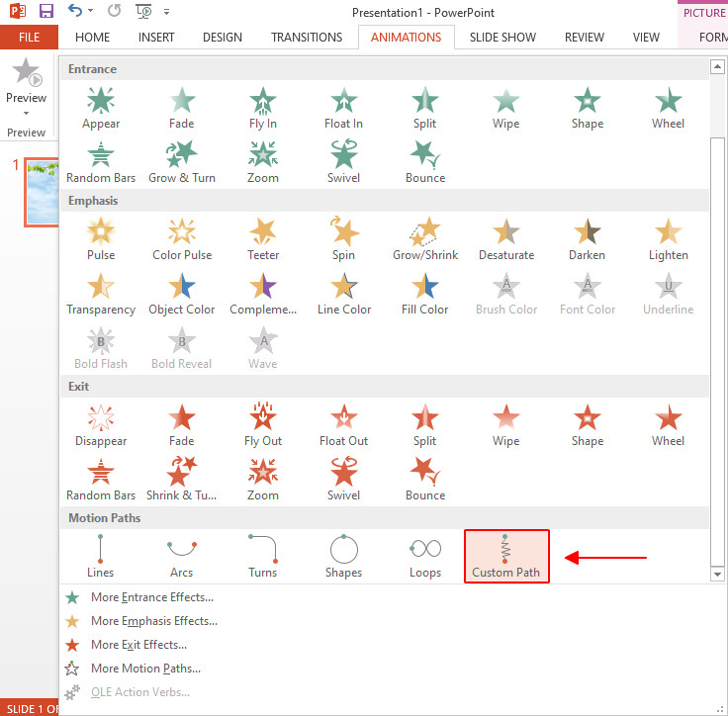Select the exit Wheel animation
The width and height of the screenshot is (728, 716).
668,425
